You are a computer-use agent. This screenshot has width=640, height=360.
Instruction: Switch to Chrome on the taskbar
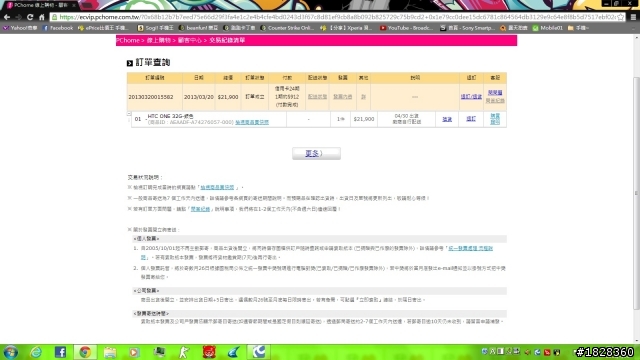(x=85, y=352)
